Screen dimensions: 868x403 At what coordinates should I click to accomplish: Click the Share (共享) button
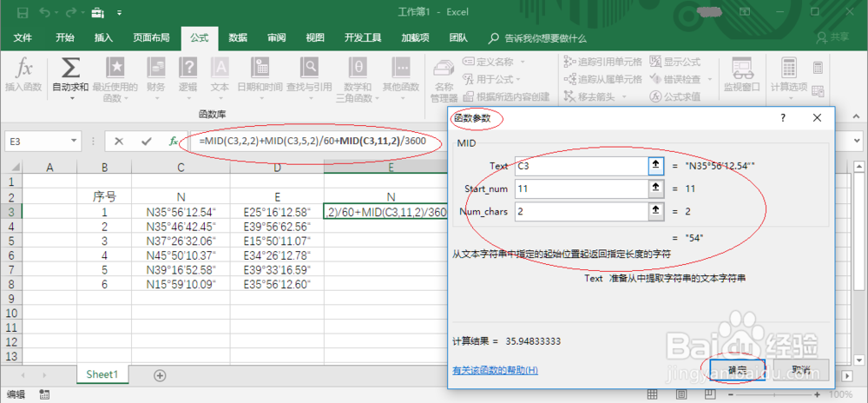click(x=833, y=37)
